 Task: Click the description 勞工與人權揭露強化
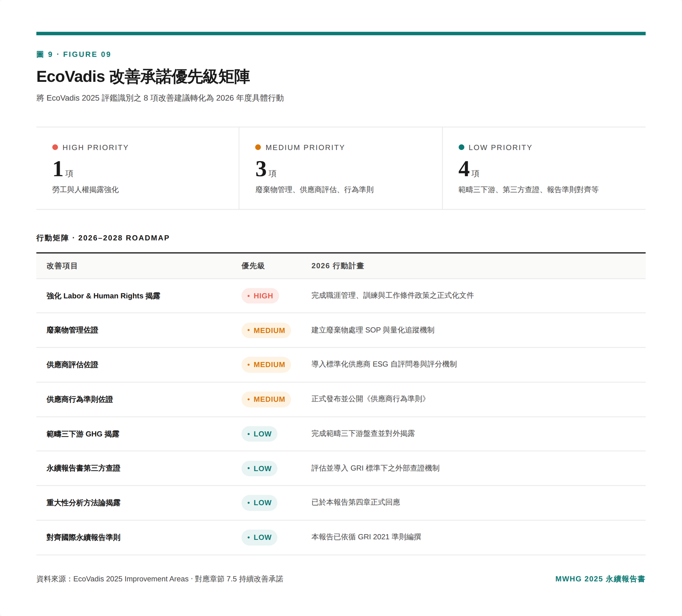pos(85,190)
